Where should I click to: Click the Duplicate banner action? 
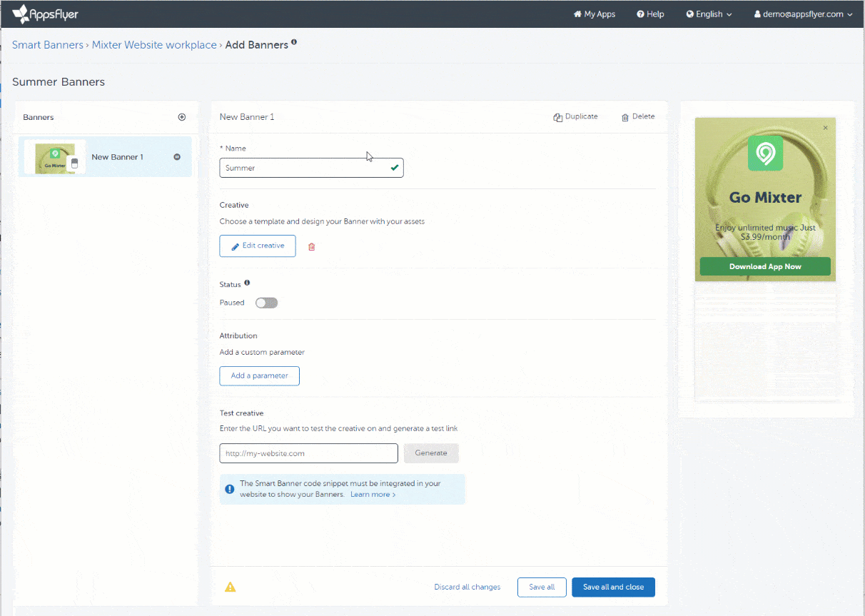[x=575, y=117]
